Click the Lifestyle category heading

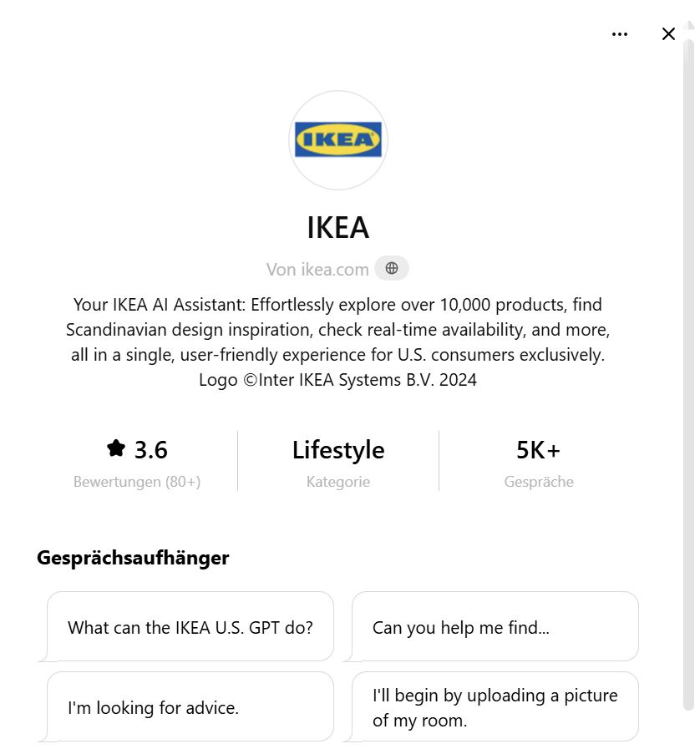coord(338,450)
